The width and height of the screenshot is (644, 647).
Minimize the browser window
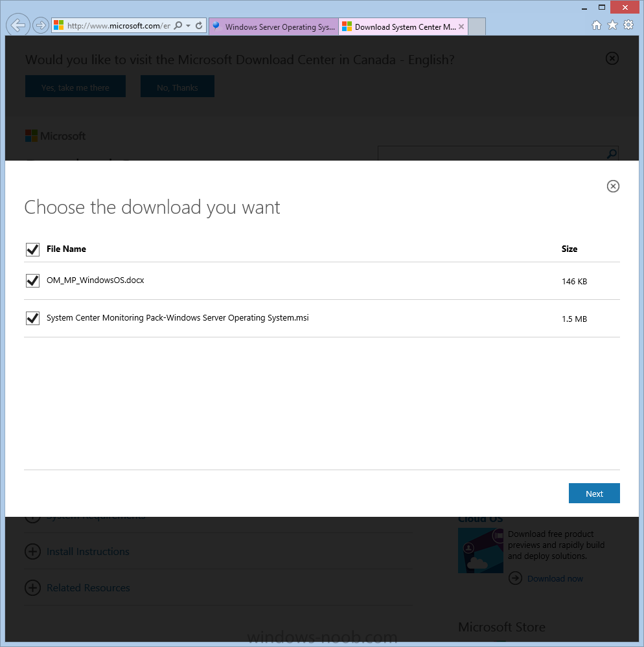(x=584, y=8)
